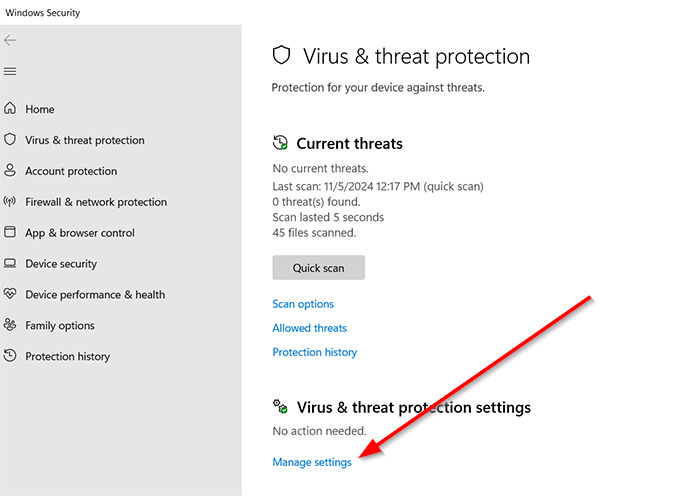Click the App & browser control icon
The image size is (700, 500).
pyautogui.click(x=10, y=233)
